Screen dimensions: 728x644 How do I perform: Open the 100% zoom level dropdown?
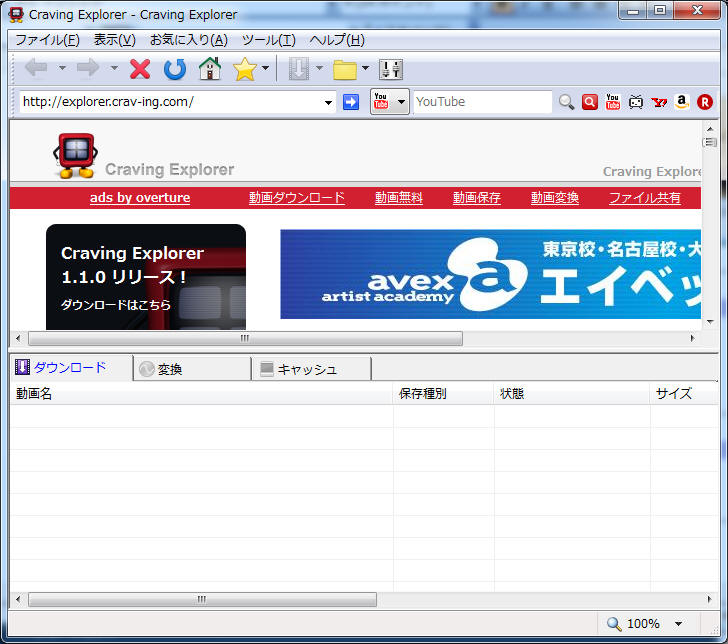click(x=679, y=624)
